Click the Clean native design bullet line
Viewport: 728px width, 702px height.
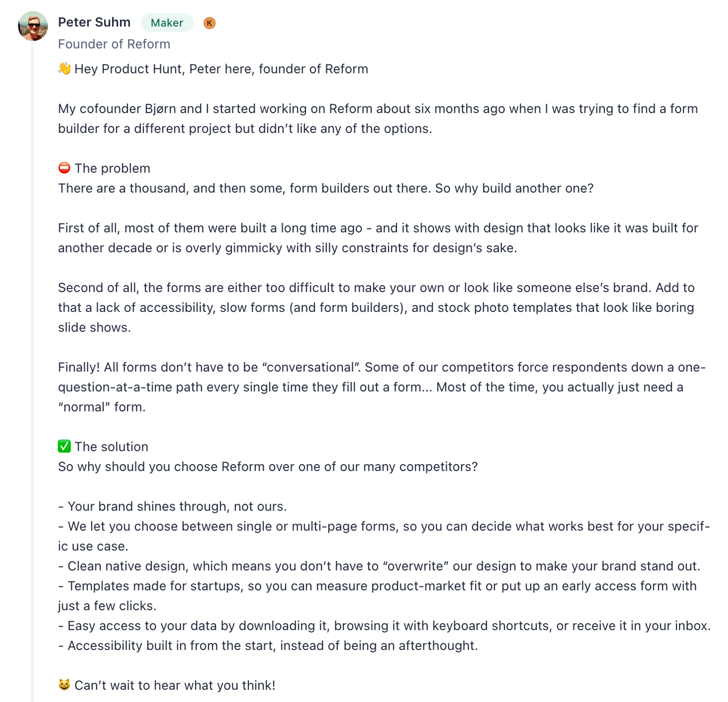point(379,566)
